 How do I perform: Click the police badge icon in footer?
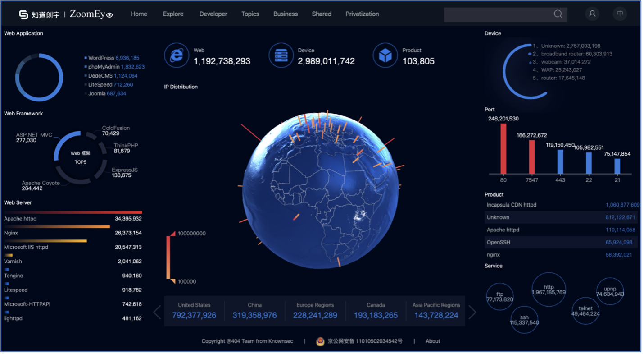[320, 341]
